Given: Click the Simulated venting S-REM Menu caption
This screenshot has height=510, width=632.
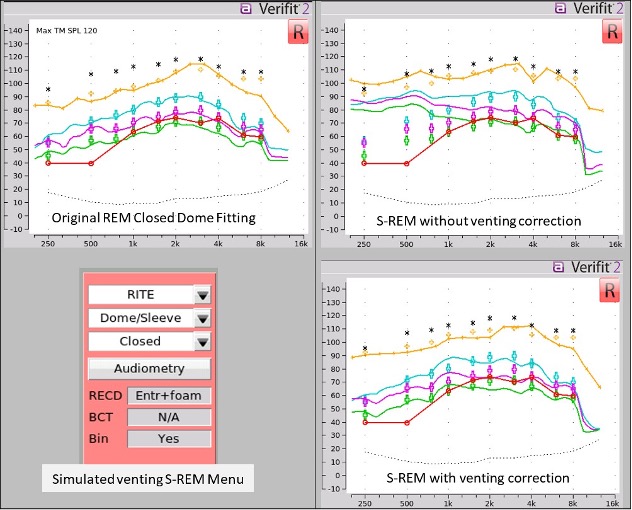Looking at the screenshot, I should click(148, 479).
